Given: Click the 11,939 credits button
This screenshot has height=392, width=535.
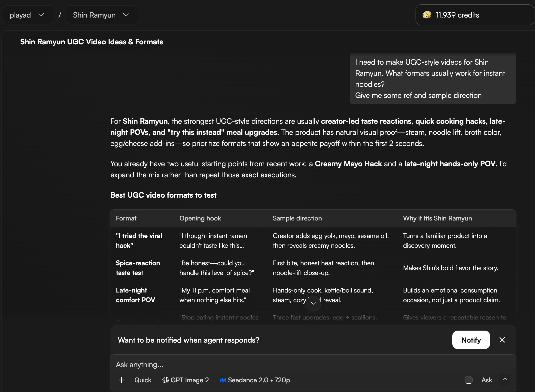Looking at the screenshot, I should [475, 15].
